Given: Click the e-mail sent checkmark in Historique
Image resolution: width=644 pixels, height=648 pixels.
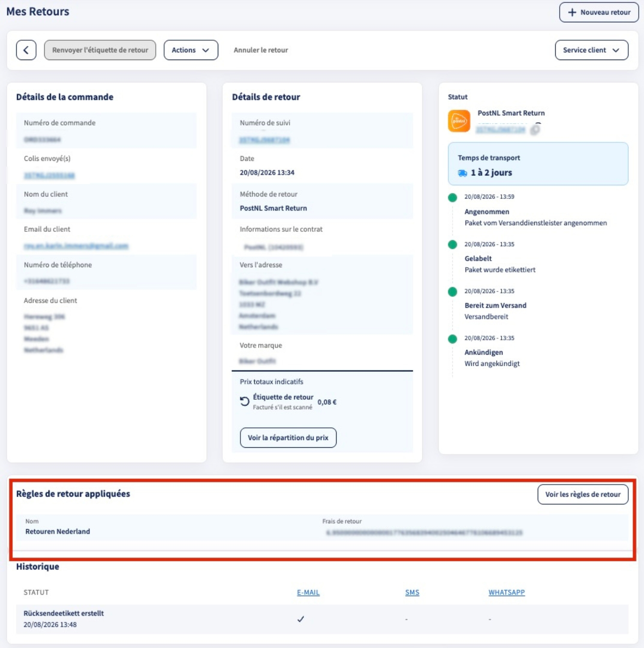Looking at the screenshot, I should [301, 619].
